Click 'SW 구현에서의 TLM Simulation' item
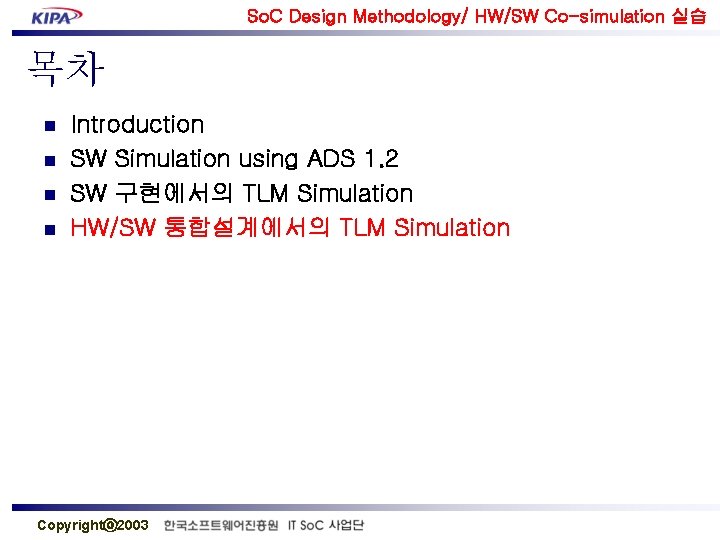 (x=242, y=193)
